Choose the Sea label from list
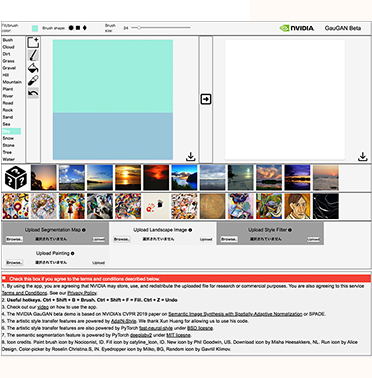The width and height of the screenshot is (372, 378). 6,124
